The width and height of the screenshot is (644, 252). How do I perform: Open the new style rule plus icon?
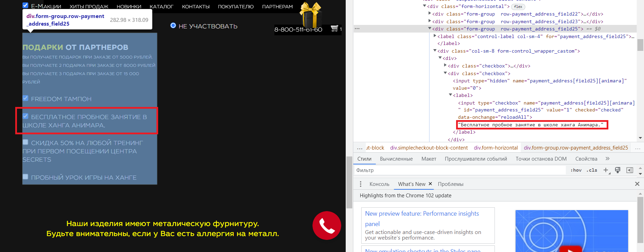click(x=606, y=170)
